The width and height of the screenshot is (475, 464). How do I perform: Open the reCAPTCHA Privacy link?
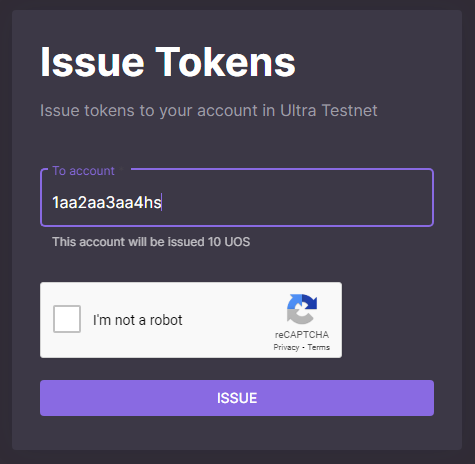pyautogui.click(x=286, y=347)
